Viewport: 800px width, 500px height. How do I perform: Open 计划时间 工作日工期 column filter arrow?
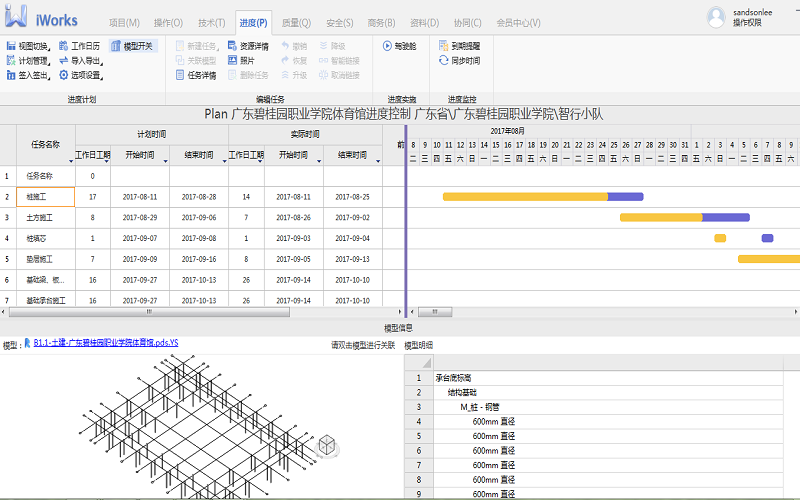[107, 161]
